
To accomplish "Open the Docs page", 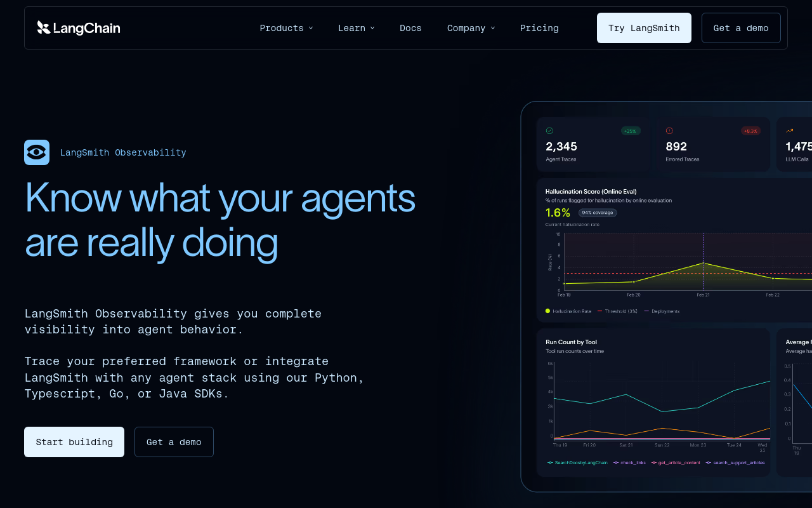I will pos(410,27).
